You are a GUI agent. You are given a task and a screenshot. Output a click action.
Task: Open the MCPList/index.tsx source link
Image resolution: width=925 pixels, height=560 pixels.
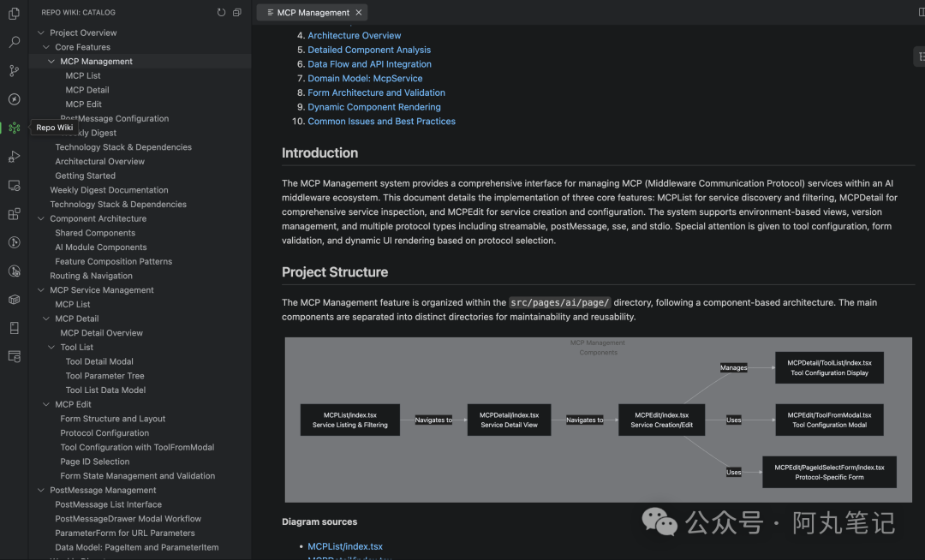pos(345,546)
